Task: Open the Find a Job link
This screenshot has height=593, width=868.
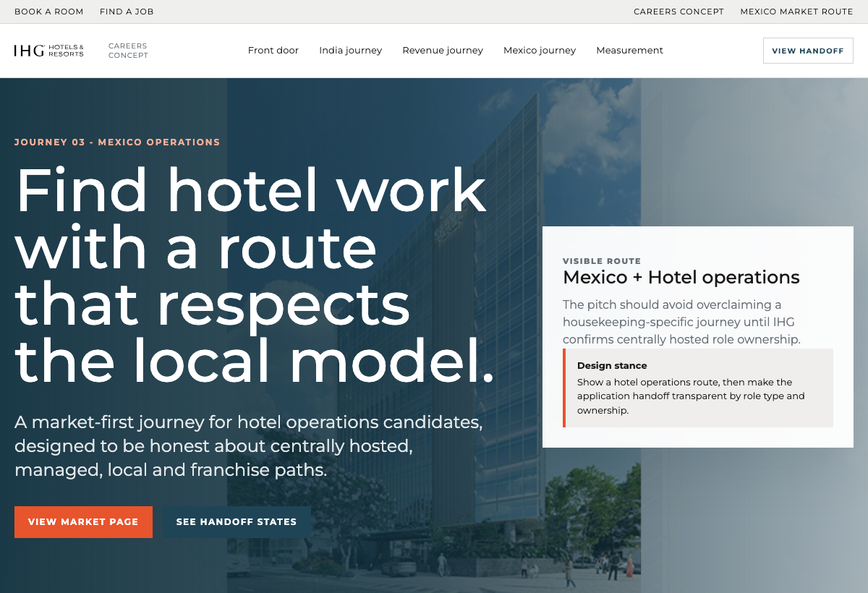Action: 127,12
